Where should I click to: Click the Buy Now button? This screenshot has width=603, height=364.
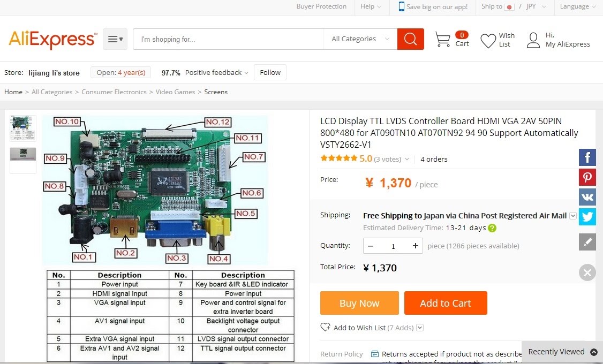[359, 303]
